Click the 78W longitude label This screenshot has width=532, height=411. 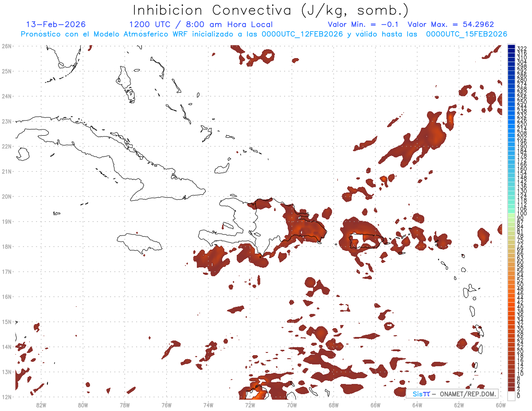point(125,404)
